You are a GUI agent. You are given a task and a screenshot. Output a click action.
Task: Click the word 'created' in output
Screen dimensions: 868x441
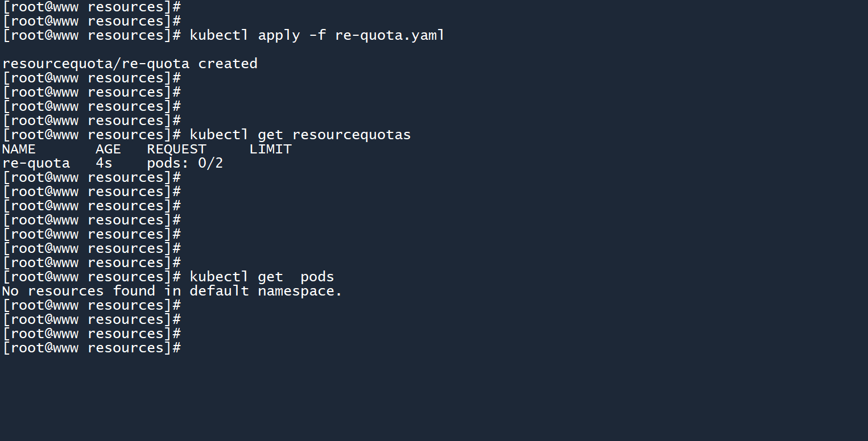228,64
